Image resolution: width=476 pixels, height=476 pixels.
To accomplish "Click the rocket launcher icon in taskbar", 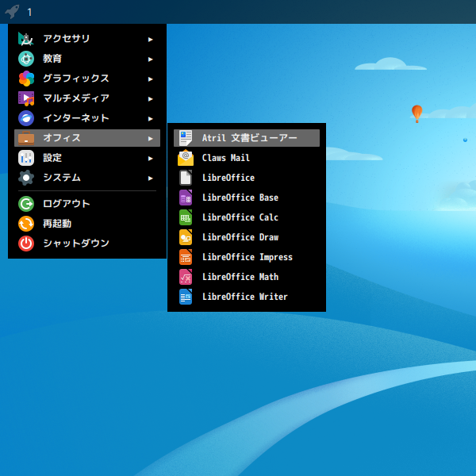I will click(12, 12).
